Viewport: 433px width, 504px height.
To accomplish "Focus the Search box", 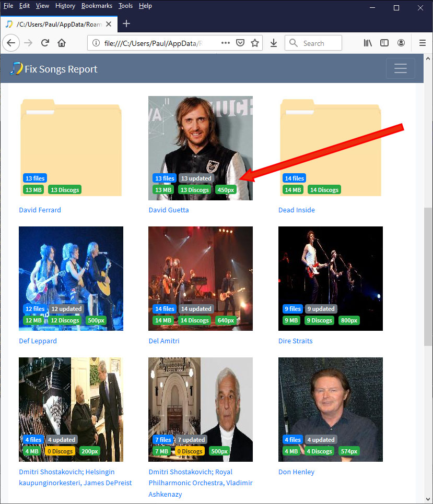I will 313,43.
